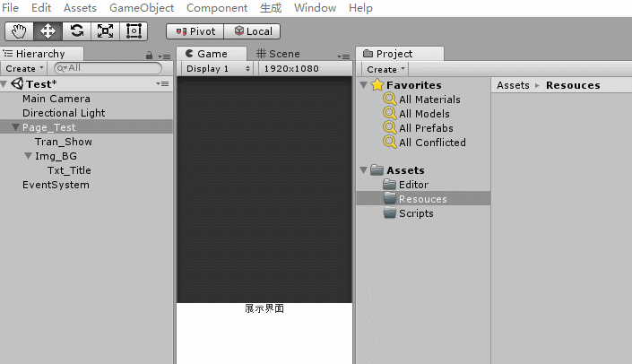The height and width of the screenshot is (364, 632).
Task: Click the Hierarchy lock icon
Action: click(149, 56)
